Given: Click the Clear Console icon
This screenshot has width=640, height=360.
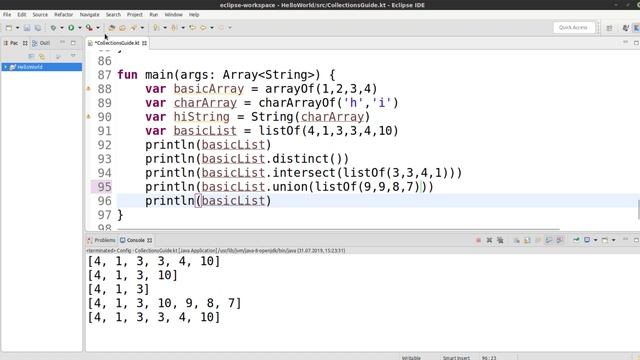Looking at the screenshot, I should pos(516,240).
